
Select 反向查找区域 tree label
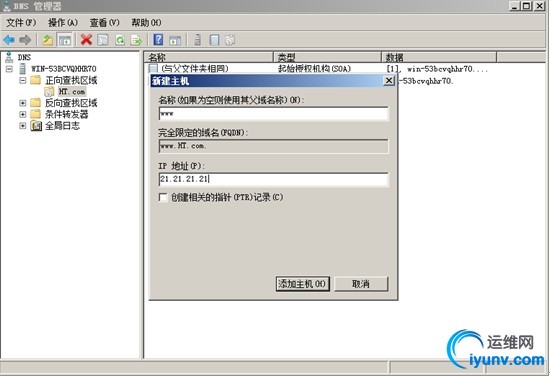pyautogui.click(x=71, y=103)
